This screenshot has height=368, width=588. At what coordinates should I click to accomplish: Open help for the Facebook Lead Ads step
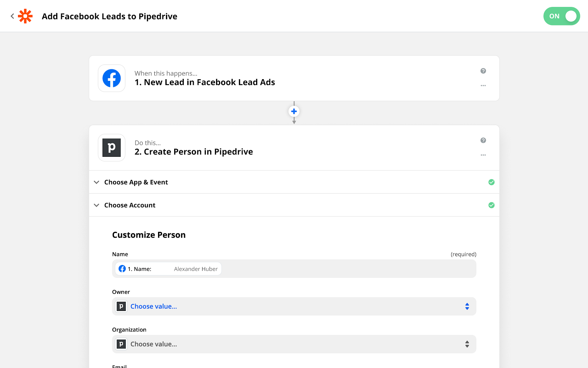pyautogui.click(x=483, y=71)
